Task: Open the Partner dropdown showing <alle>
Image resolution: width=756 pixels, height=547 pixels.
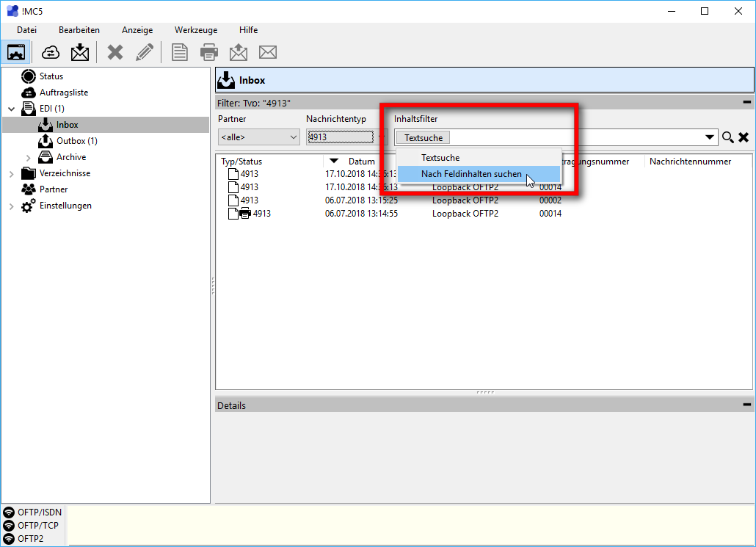Action: pos(259,137)
